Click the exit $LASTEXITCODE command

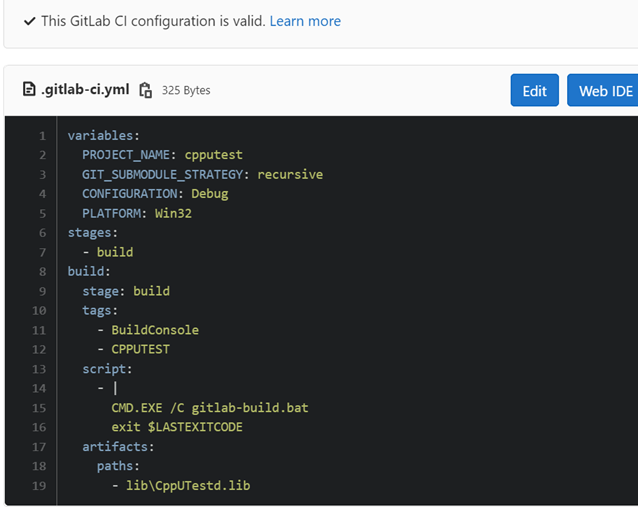click(x=177, y=427)
